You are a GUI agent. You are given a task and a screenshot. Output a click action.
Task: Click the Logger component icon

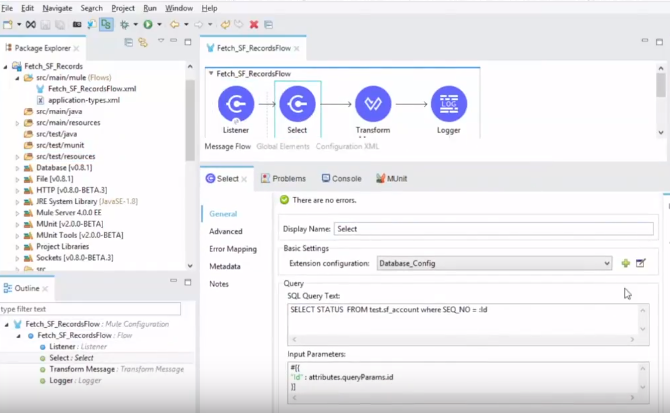coord(449,103)
